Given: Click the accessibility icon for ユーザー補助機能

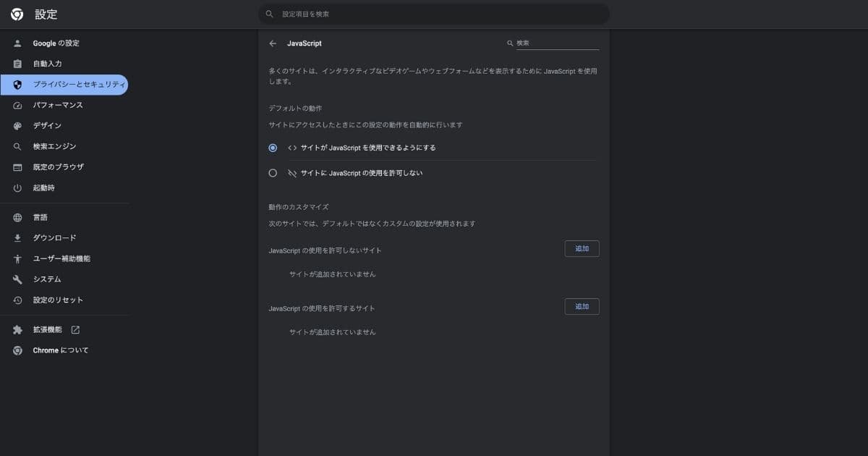Looking at the screenshot, I should (x=17, y=258).
